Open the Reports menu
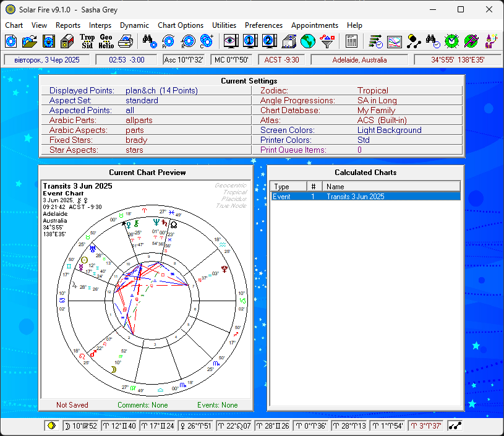 68,25
